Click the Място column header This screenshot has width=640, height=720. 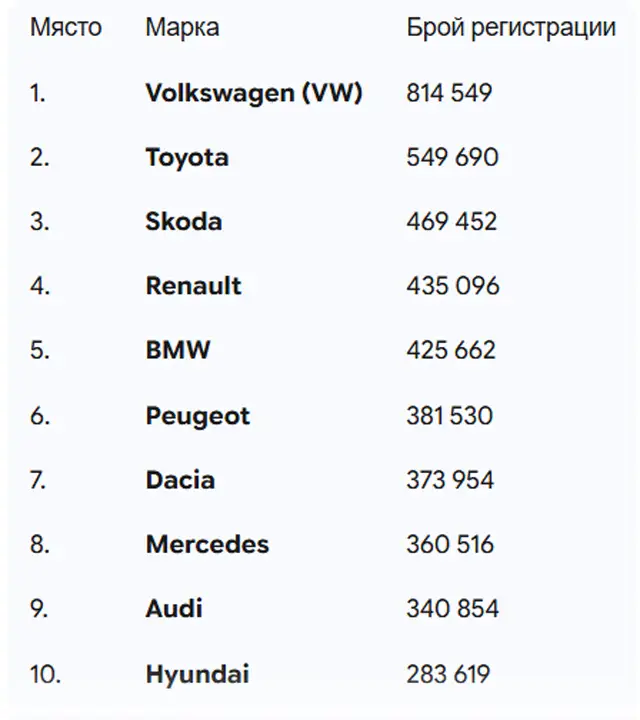click(x=66, y=27)
